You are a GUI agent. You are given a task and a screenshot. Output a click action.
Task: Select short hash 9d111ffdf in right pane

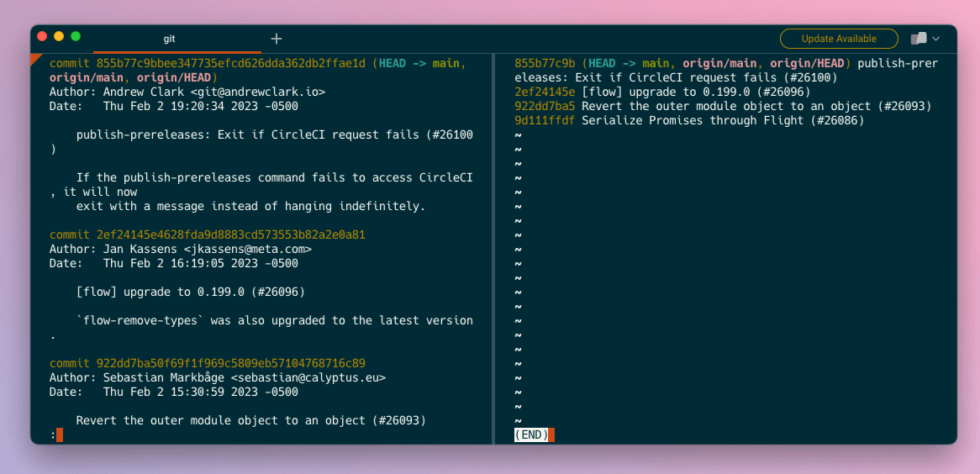[x=545, y=121]
